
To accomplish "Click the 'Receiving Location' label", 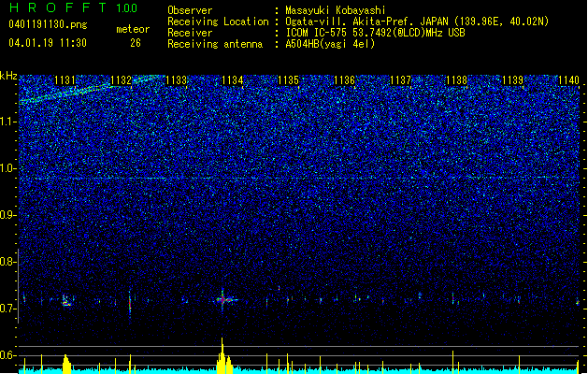I will pos(218,22).
